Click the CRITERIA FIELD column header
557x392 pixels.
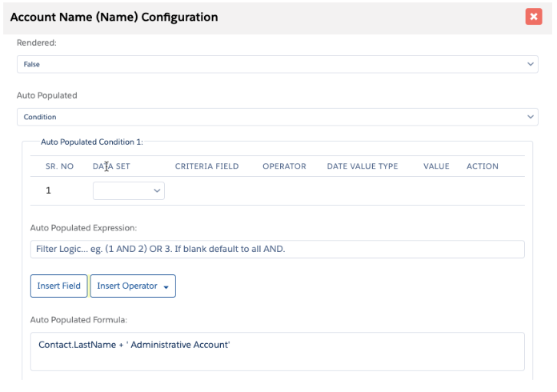pos(206,166)
